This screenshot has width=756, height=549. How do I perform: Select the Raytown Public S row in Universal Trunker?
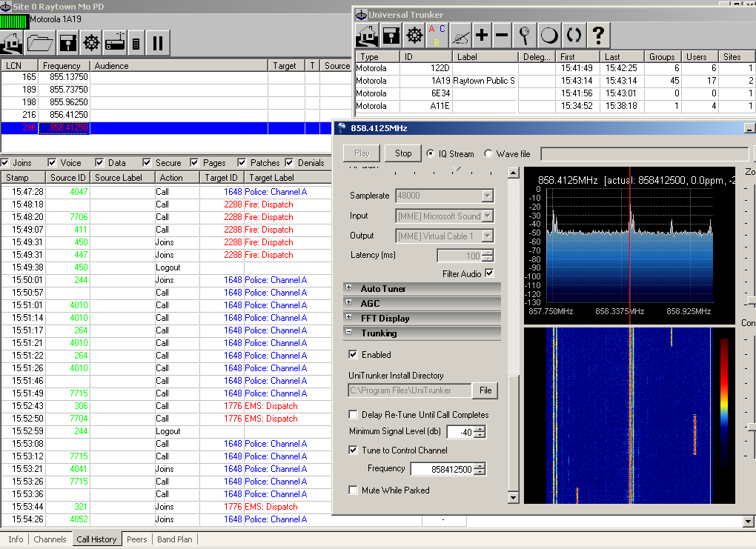coord(554,81)
